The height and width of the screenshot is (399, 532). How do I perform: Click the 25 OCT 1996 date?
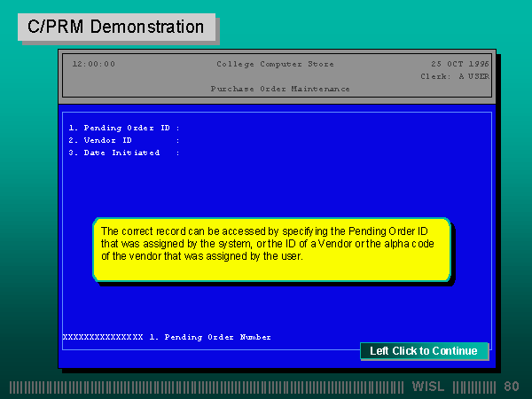460,64
